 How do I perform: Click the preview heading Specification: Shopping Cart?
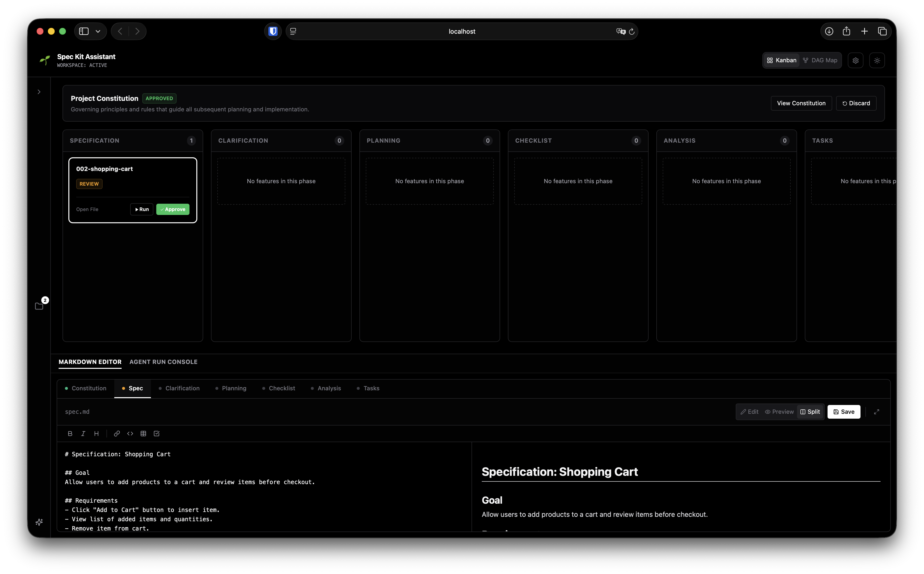[x=559, y=471]
